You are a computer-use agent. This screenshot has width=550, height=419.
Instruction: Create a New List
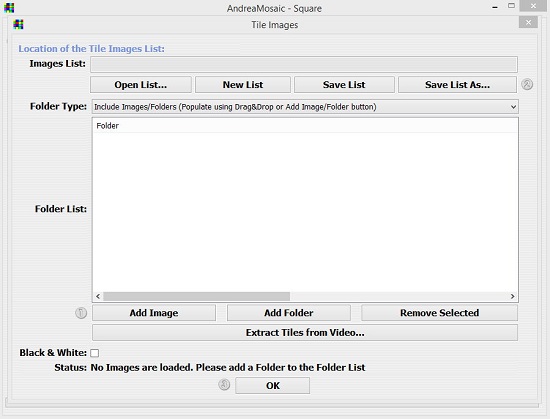[243, 85]
